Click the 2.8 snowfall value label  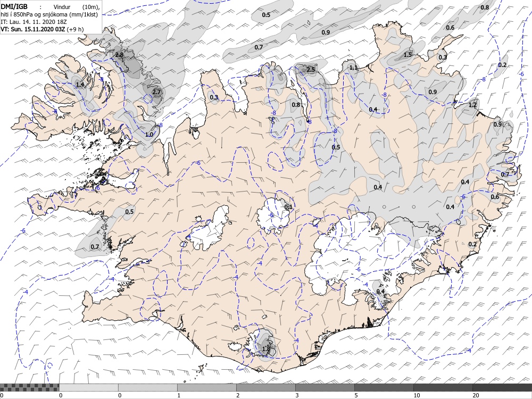119,55
